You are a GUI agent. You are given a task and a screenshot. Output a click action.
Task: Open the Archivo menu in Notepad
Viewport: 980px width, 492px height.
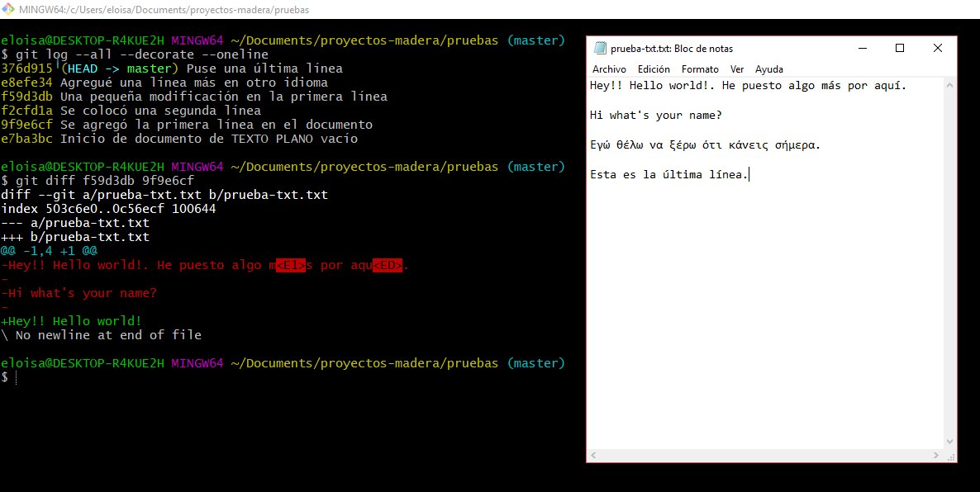[609, 69]
